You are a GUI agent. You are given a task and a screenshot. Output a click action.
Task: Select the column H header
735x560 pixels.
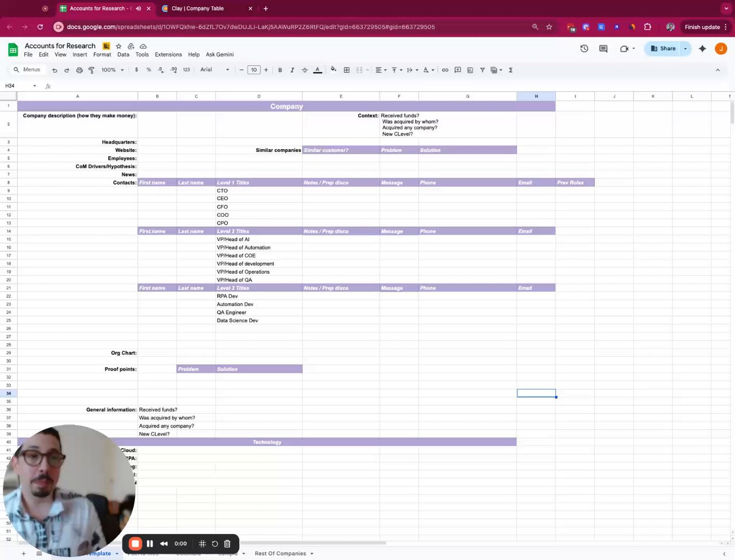pyautogui.click(x=536, y=96)
